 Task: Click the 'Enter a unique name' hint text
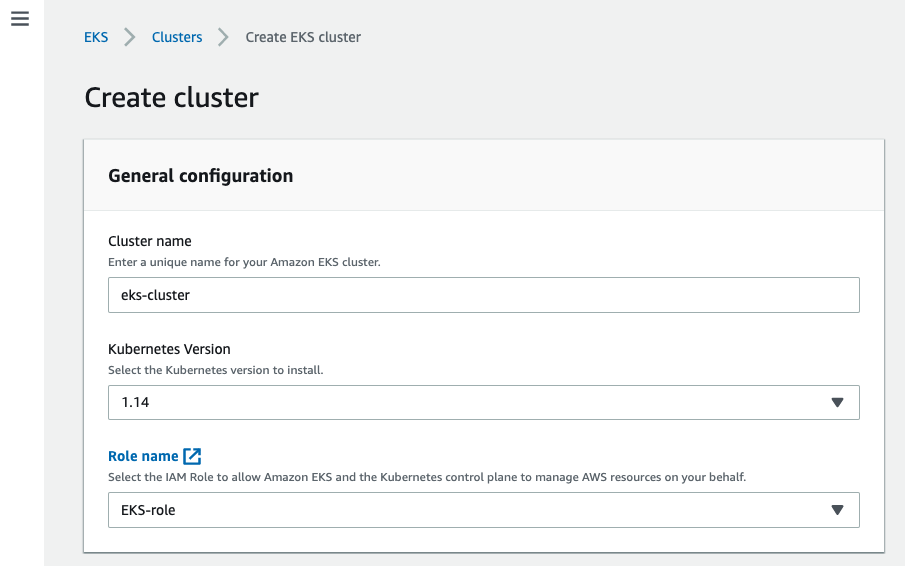[x=244, y=262]
